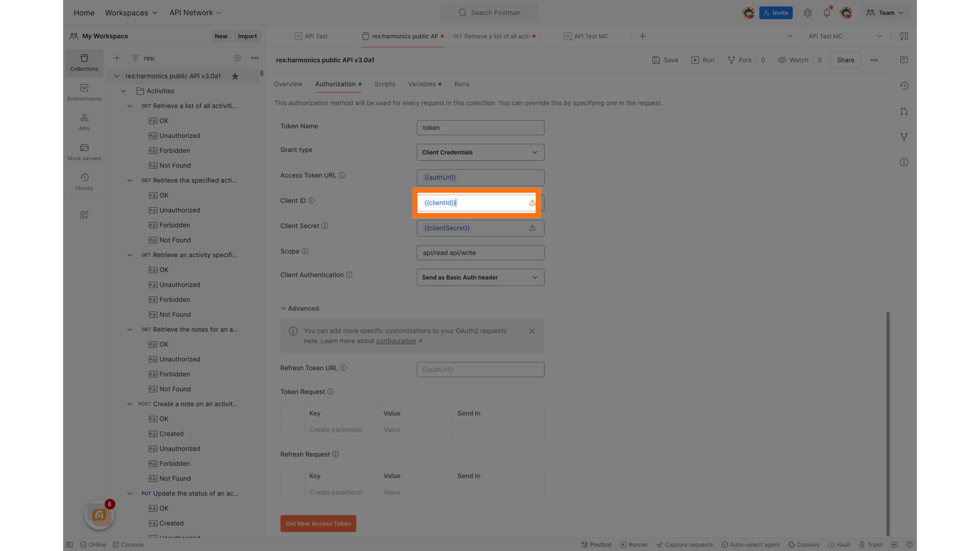Open the Environments sidebar panel
The width and height of the screenshot is (980, 551).
[x=84, y=92]
